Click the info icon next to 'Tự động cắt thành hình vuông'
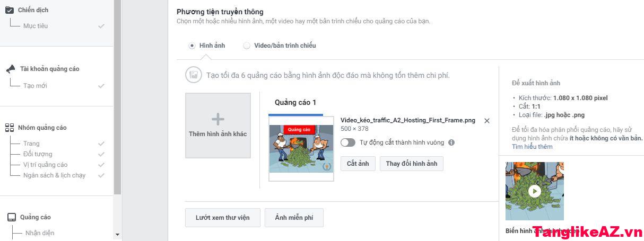Image resolution: width=644 pixels, height=241 pixels. (451, 142)
